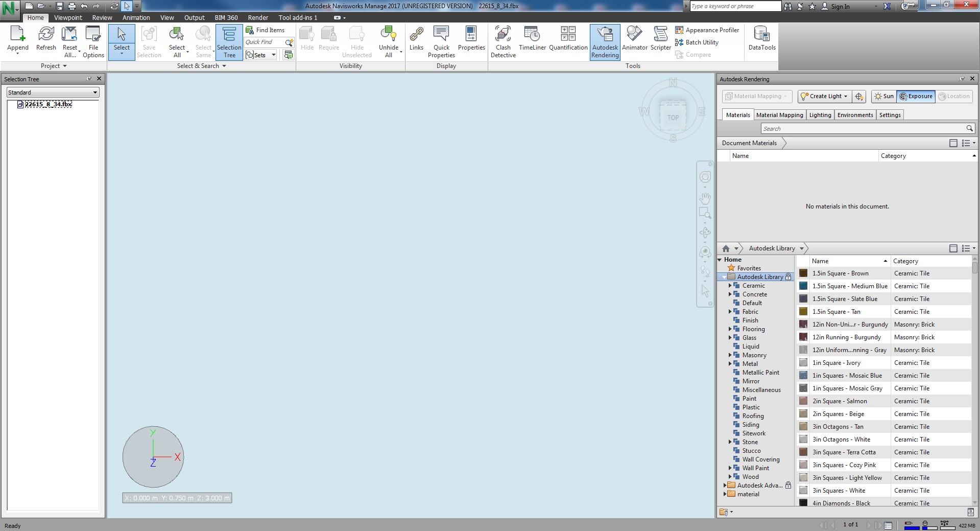The height and width of the screenshot is (531, 980).
Task: Click the Zoom Window navigation icon
Action: [x=705, y=213]
